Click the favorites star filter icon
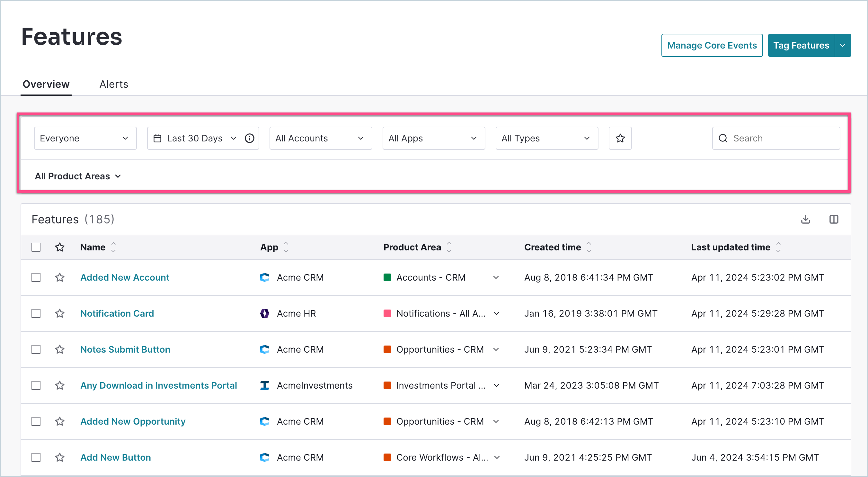 coord(620,138)
